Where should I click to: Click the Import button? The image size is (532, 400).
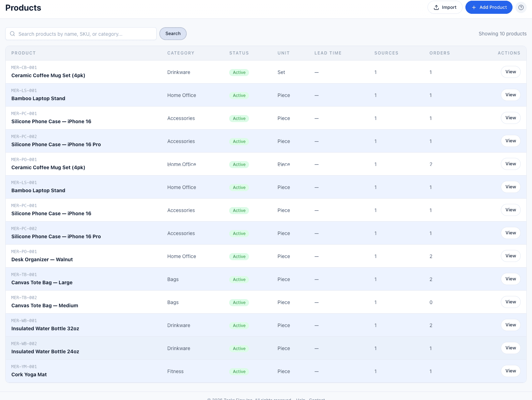(445, 7)
